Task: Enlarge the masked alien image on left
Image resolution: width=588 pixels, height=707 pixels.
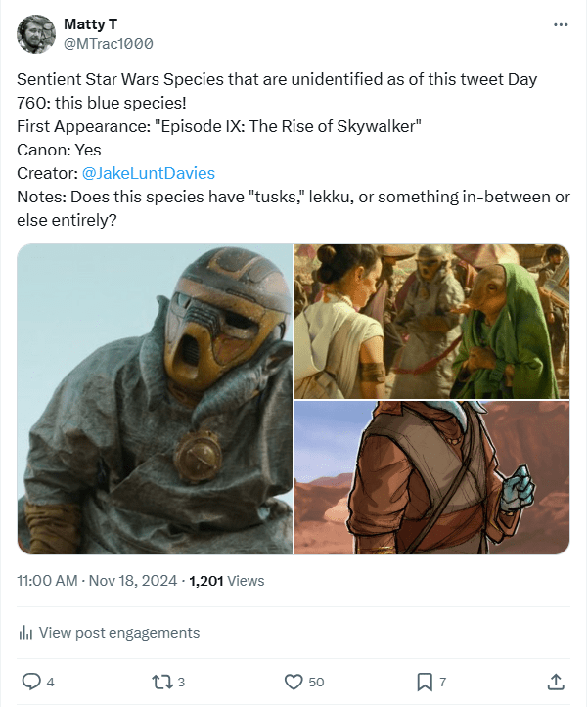Action: (156, 399)
